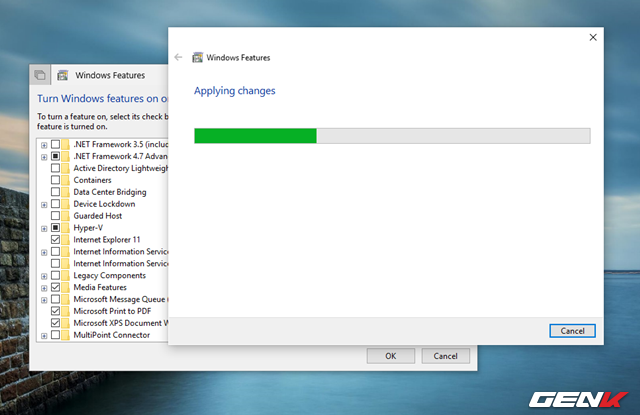Click the Microsoft Print to PDF folder icon
The width and height of the screenshot is (640, 415).
pos(66,311)
